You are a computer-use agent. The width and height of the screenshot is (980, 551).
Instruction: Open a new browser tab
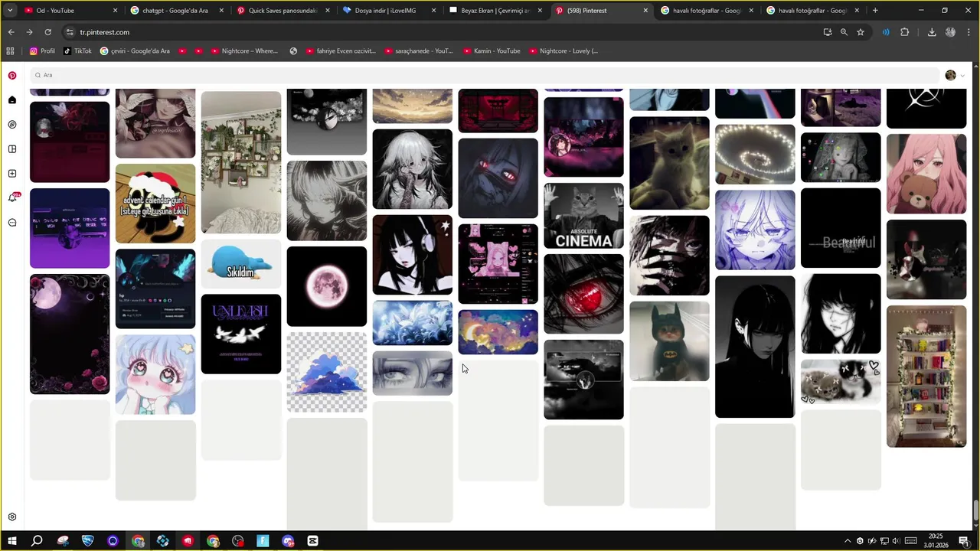[875, 11]
